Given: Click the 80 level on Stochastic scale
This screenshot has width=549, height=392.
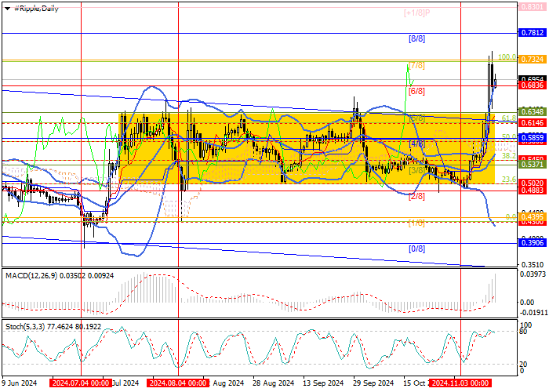Looking at the screenshot, I should point(523,331).
